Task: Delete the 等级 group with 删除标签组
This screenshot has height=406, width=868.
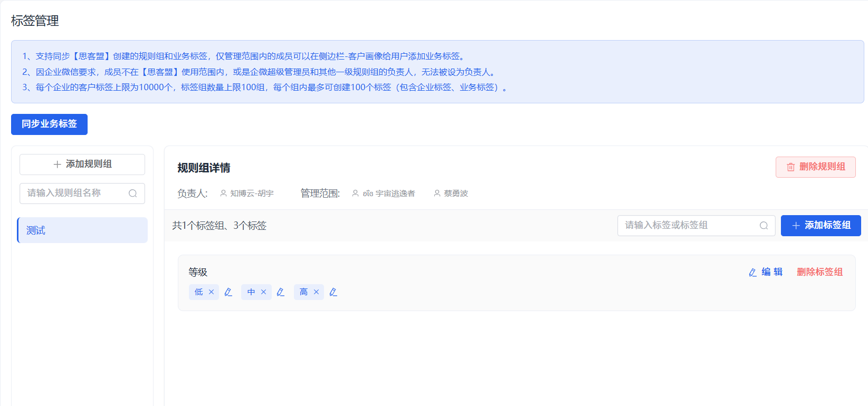Action: click(x=819, y=272)
